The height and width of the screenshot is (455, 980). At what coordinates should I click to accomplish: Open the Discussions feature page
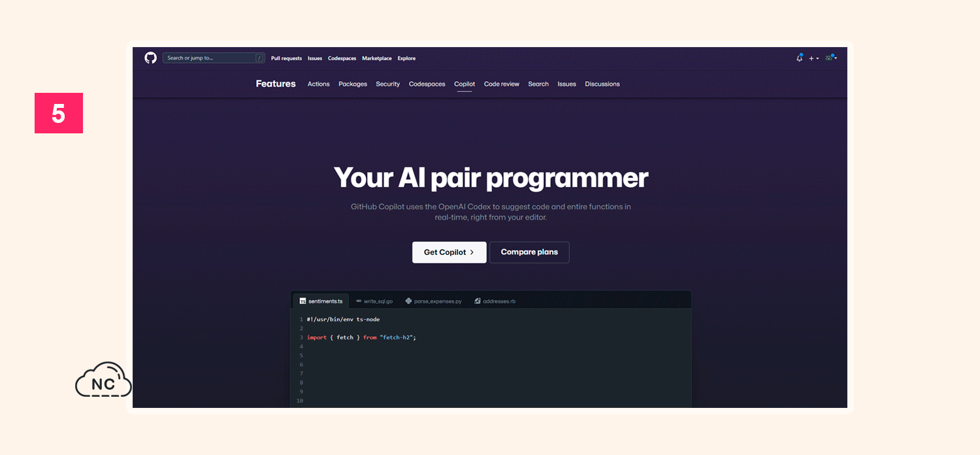(x=602, y=84)
